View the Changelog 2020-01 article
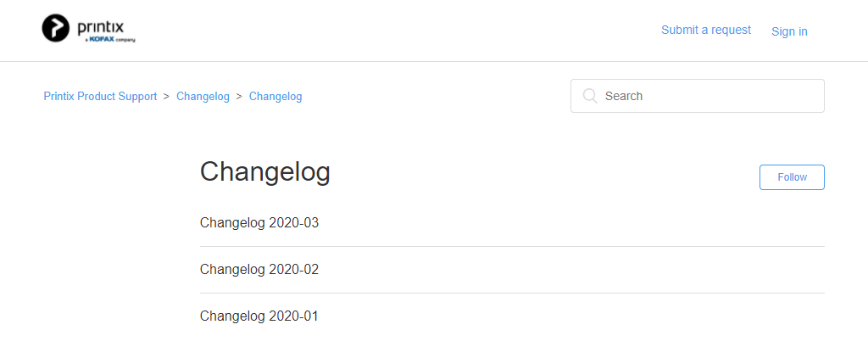The height and width of the screenshot is (347, 868). click(259, 316)
